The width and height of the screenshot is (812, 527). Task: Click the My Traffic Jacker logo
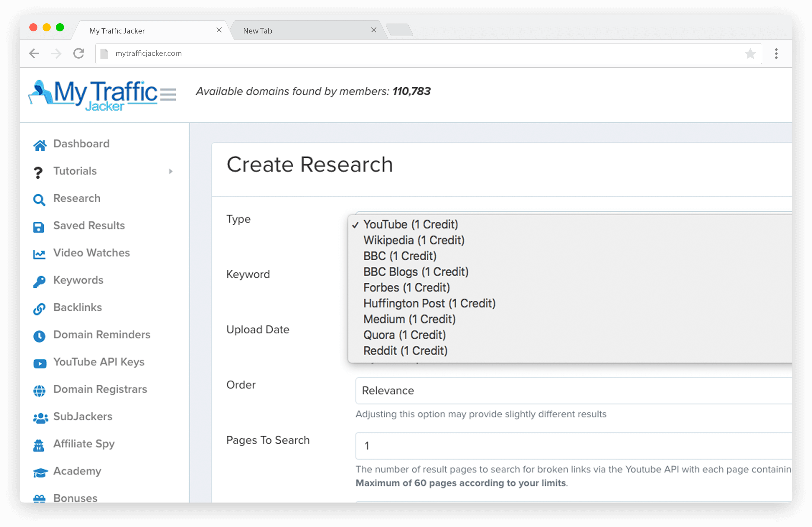pos(93,95)
